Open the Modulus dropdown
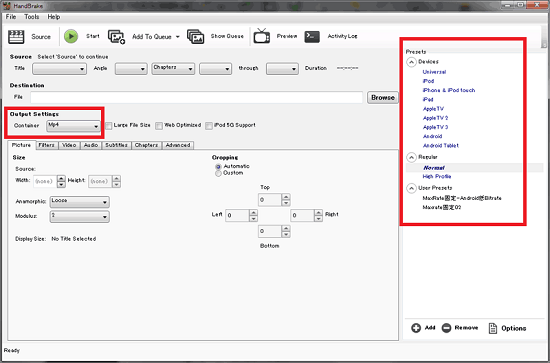550x363 pixels. point(80,216)
